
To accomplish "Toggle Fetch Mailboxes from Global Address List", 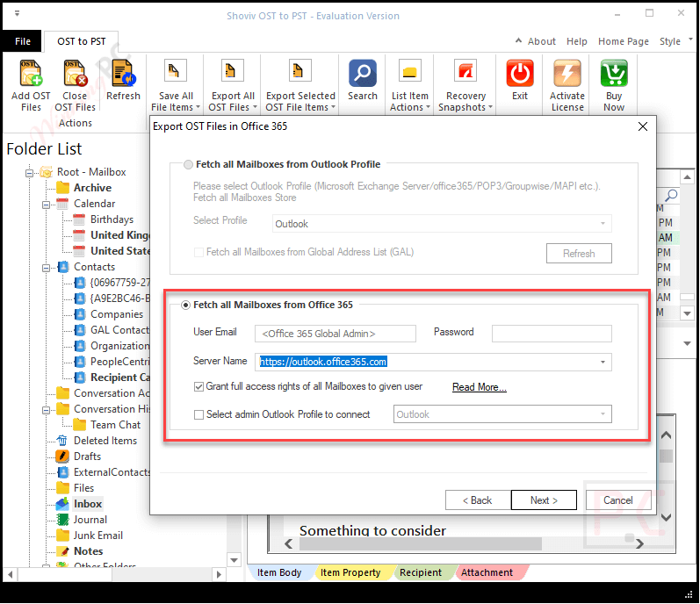I will (x=198, y=253).
